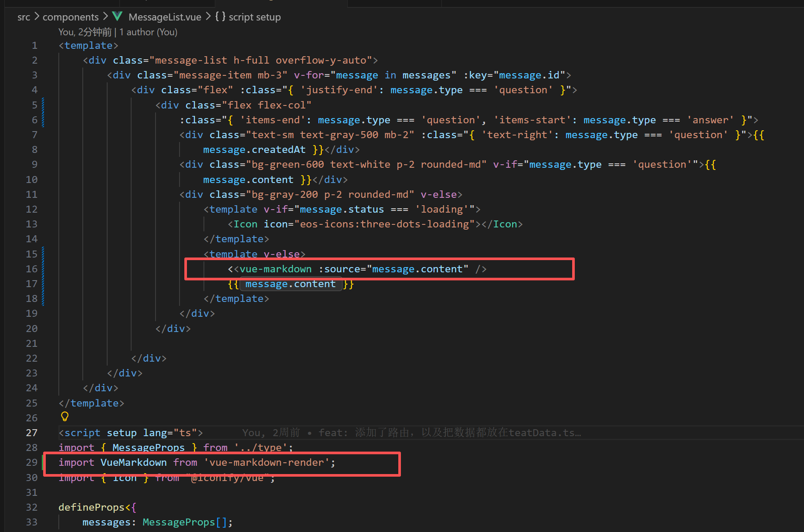Screen dimensions: 804x532
Task: Click the inline blame note 'You, 2周前 • feat:'
Action: click(x=295, y=433)
